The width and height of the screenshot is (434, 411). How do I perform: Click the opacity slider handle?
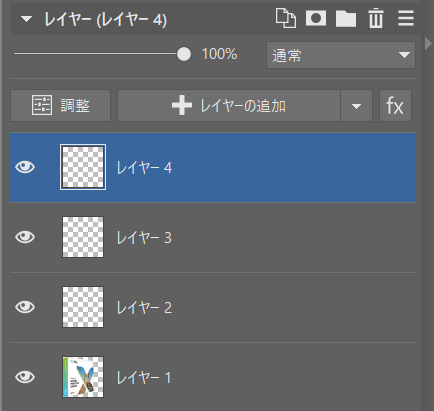(x=184, y=54)
